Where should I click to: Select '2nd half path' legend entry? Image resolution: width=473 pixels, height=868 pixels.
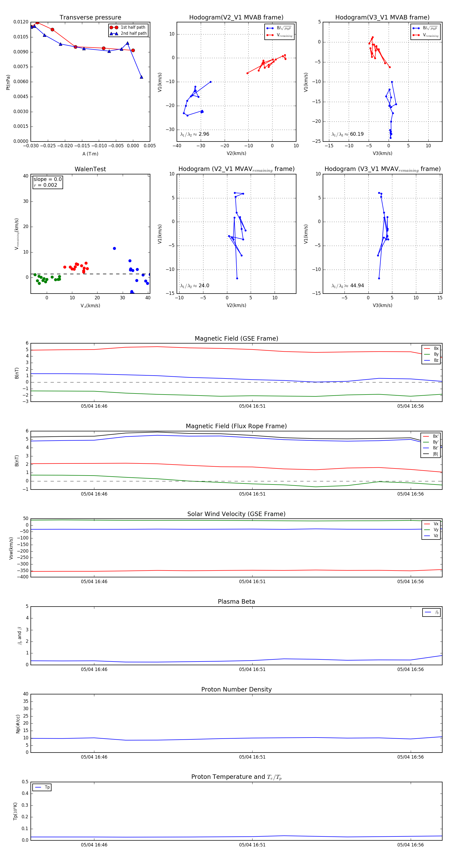point(128,33)
